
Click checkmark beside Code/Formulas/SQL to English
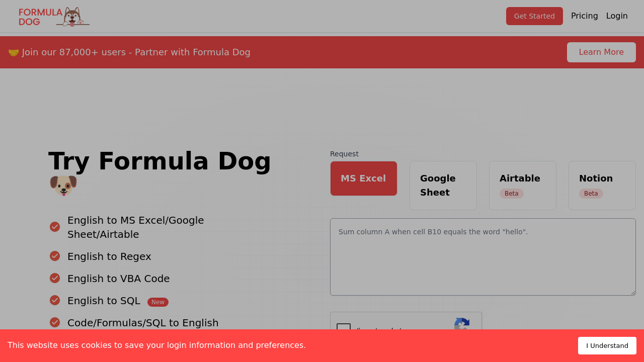55,322
